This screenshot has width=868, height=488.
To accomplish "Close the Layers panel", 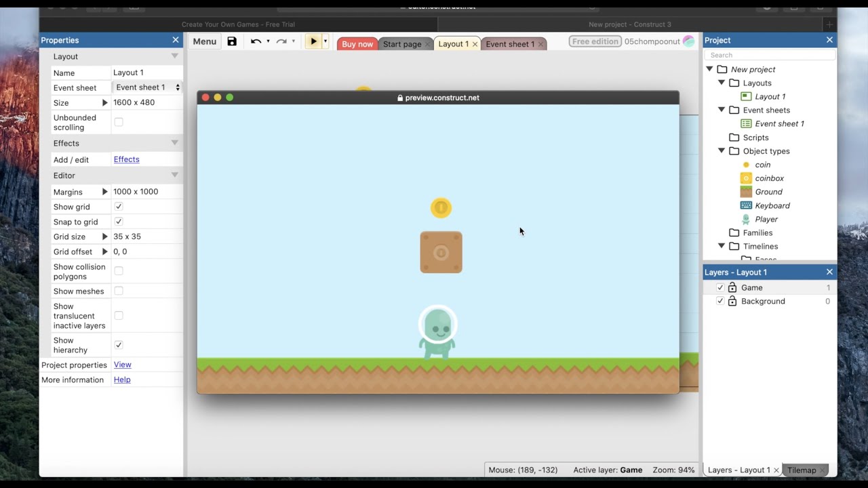I will click(829, 272).
